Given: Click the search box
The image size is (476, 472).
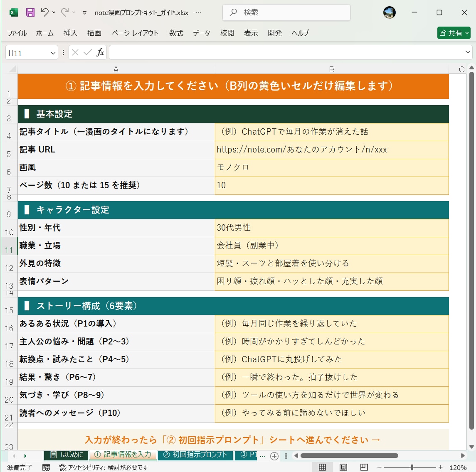Looking at the screenshot, I should pyautogui.click(x=286, y=12).
